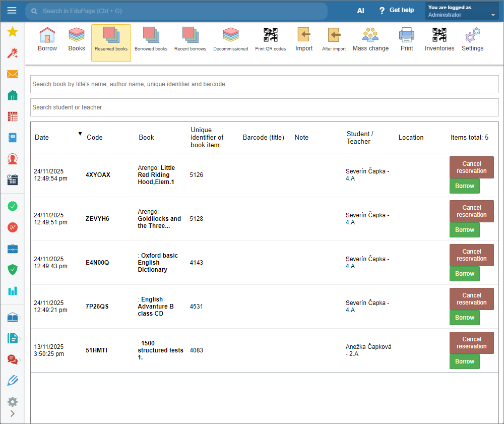Click the Get help link

pos(396,11)
